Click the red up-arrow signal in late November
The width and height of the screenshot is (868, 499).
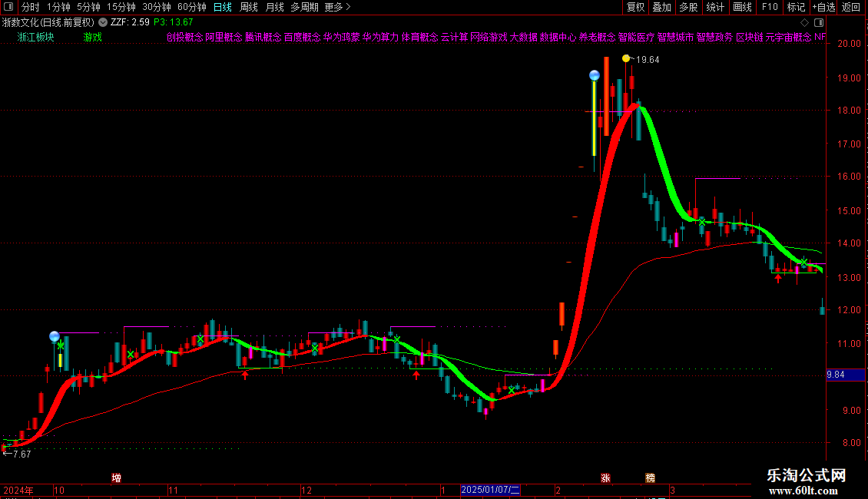[245, 375]
